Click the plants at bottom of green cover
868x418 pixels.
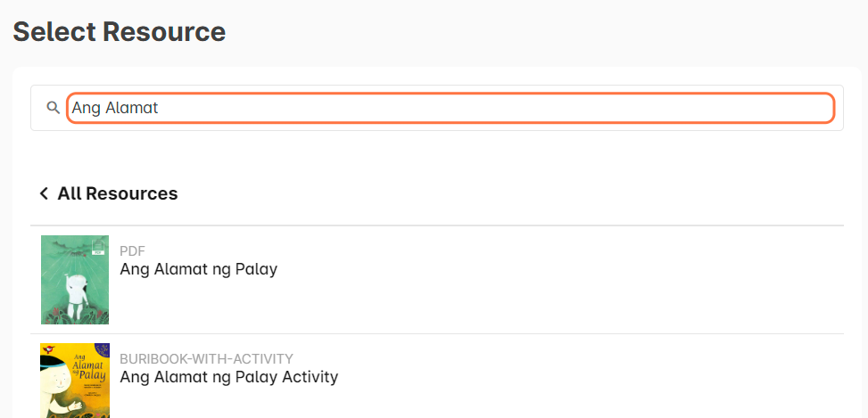pos(75,316)
